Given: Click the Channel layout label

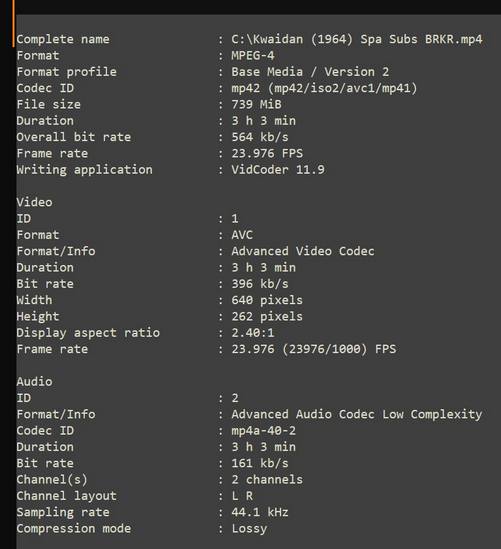Looking at the screenshot, I should click(67, 496).
